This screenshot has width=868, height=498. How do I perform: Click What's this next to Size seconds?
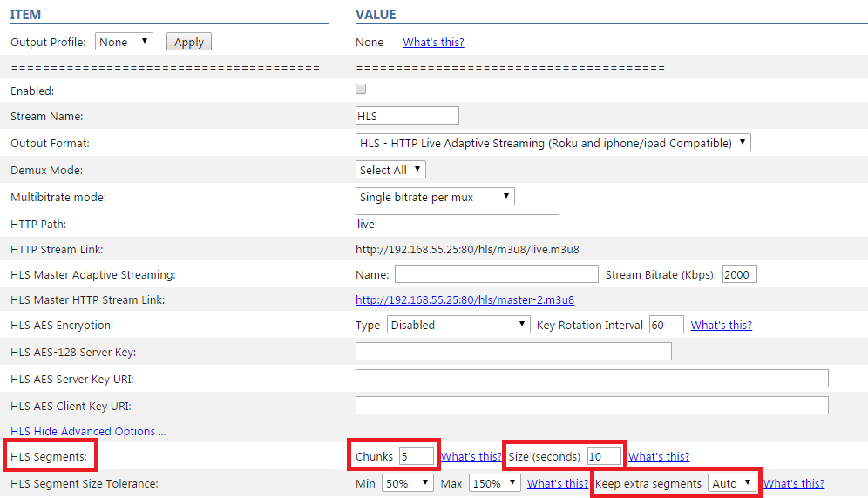click(659, 456)
